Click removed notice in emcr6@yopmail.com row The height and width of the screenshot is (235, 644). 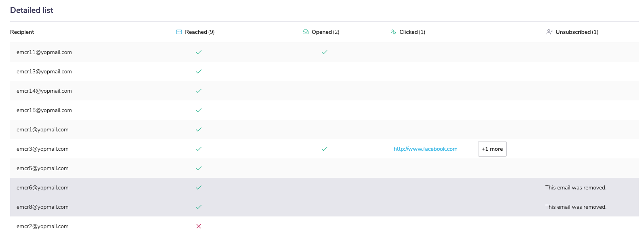[x=576, y=187]
